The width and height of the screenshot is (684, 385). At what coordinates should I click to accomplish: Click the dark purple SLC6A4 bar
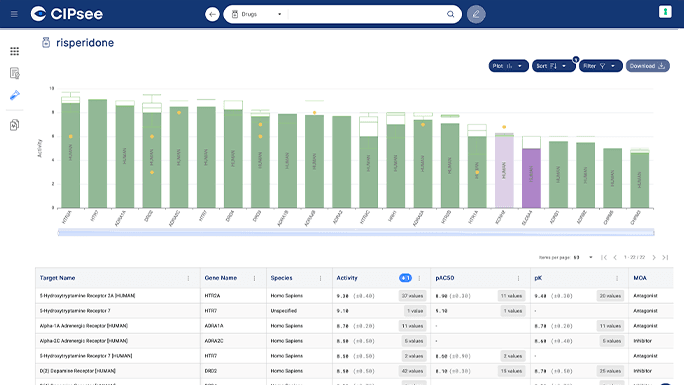click(531, 178)
